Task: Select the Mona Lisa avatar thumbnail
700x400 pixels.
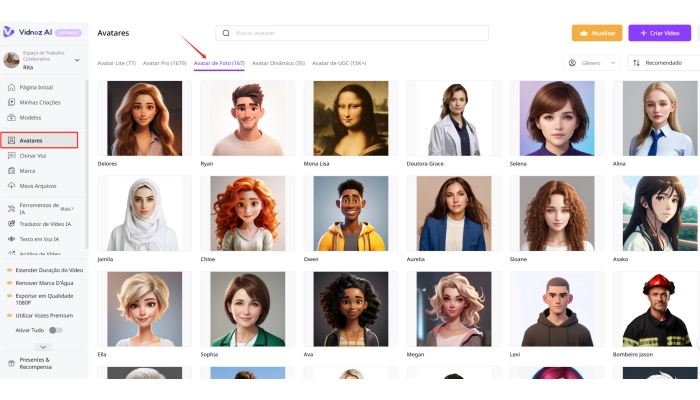Action: click(351, 118)
